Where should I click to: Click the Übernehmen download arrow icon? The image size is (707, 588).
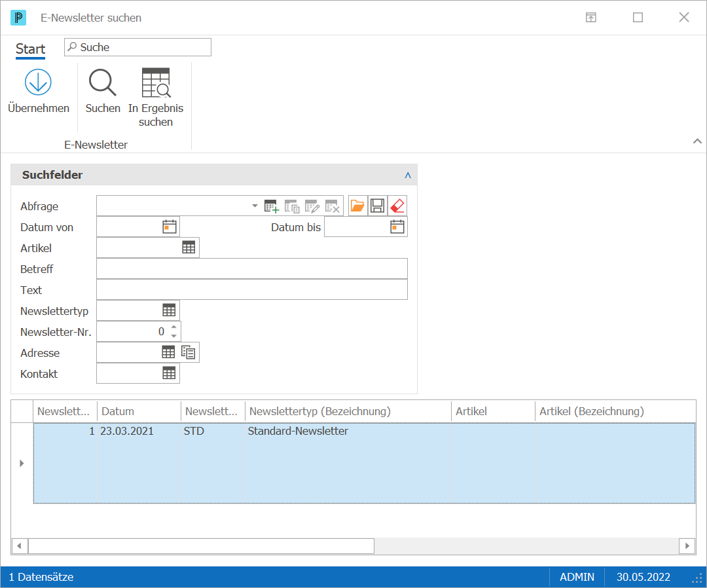(x=38, y=82)
